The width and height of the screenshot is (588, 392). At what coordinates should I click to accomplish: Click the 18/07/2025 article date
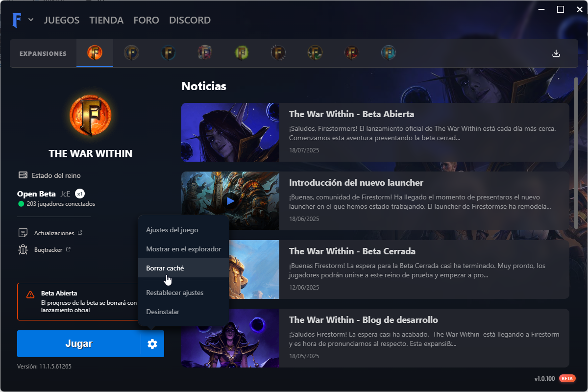[x=304, y=150]
